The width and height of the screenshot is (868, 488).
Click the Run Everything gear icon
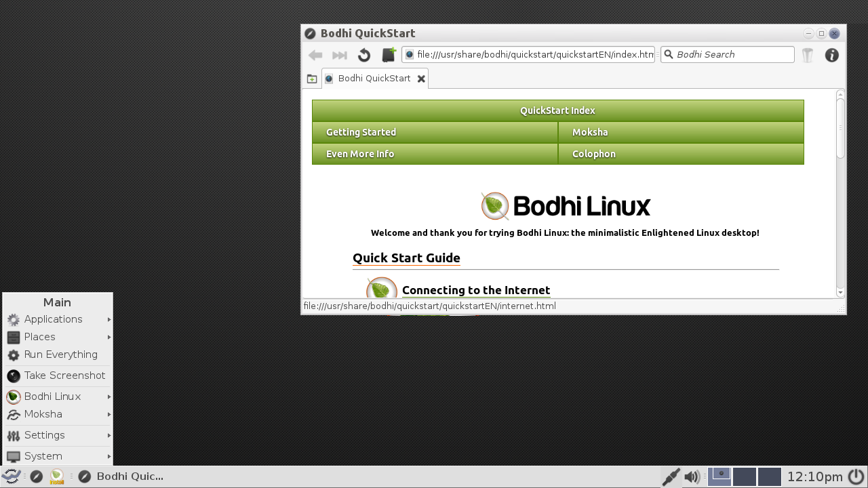coord(14,355)
